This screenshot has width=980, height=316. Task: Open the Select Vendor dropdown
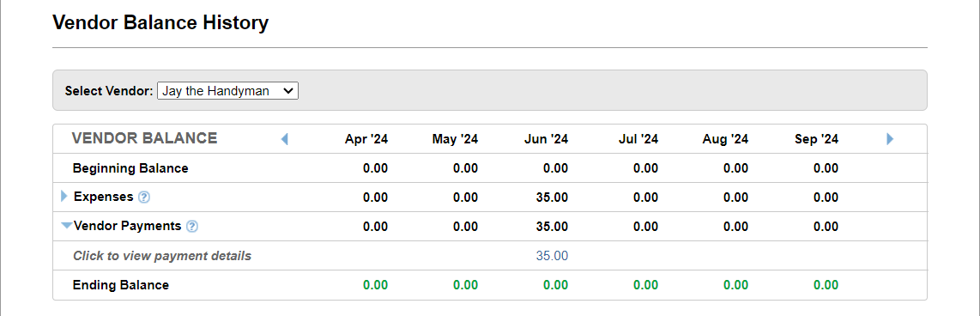[x=228, y=91]
